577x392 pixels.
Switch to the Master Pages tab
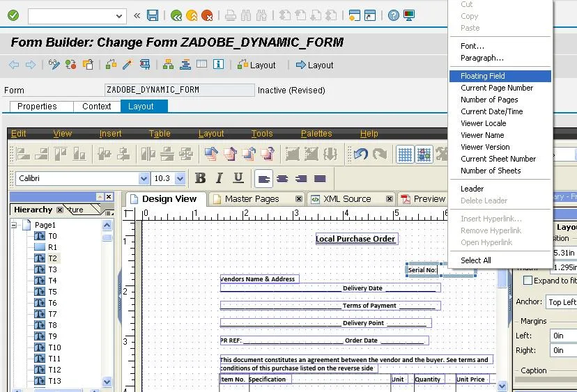pos(252,199)
